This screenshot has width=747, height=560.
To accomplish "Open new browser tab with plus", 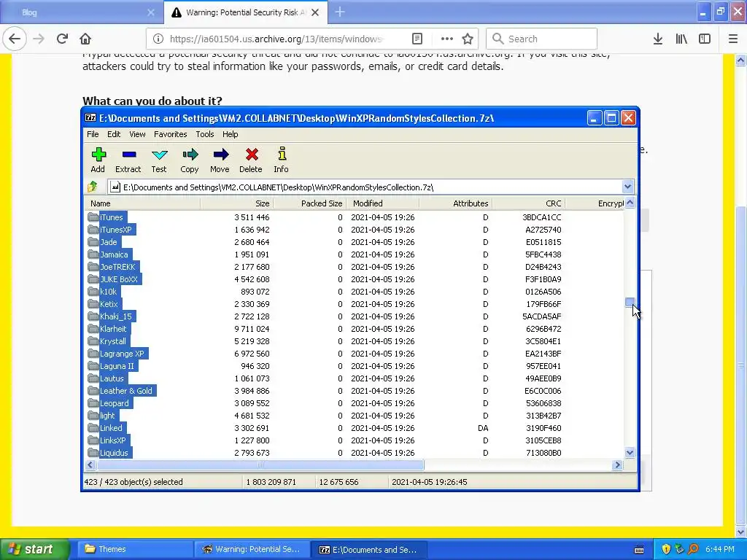I will (x=340, y=12).
